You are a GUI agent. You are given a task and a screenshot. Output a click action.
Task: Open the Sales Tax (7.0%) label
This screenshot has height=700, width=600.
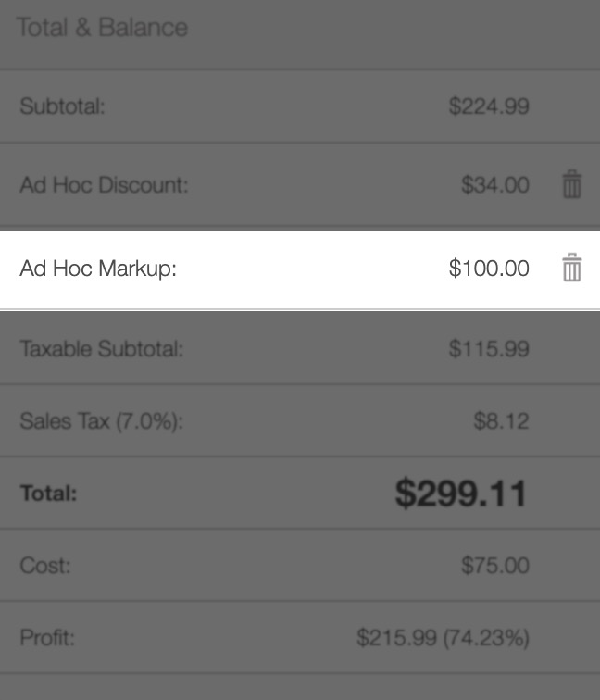(x=102, y=421)
